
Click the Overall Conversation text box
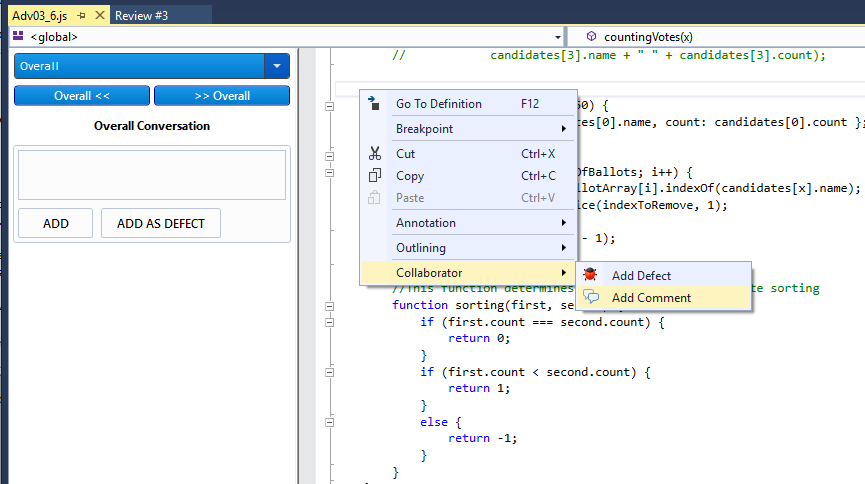152,175
